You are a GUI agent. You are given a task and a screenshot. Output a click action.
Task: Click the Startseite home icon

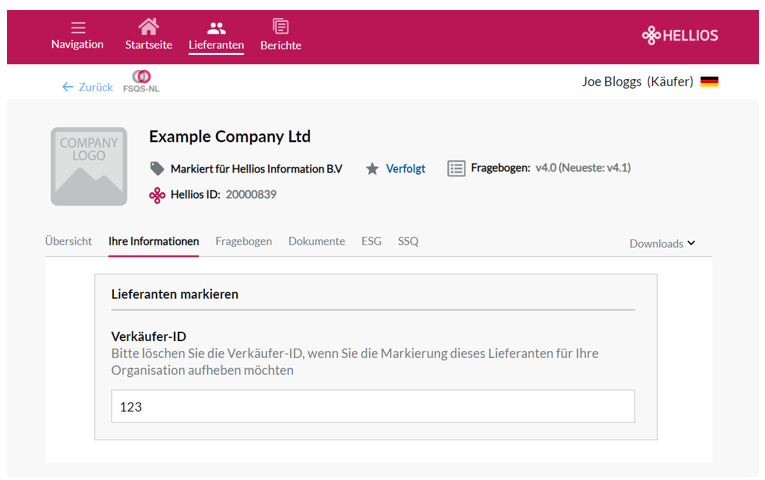148,26
